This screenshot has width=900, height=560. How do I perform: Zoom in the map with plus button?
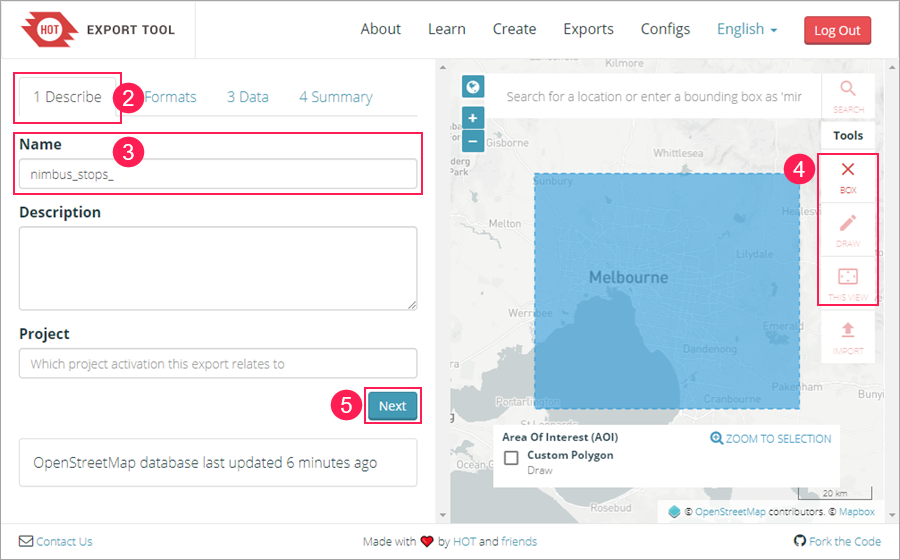[473, 118]
